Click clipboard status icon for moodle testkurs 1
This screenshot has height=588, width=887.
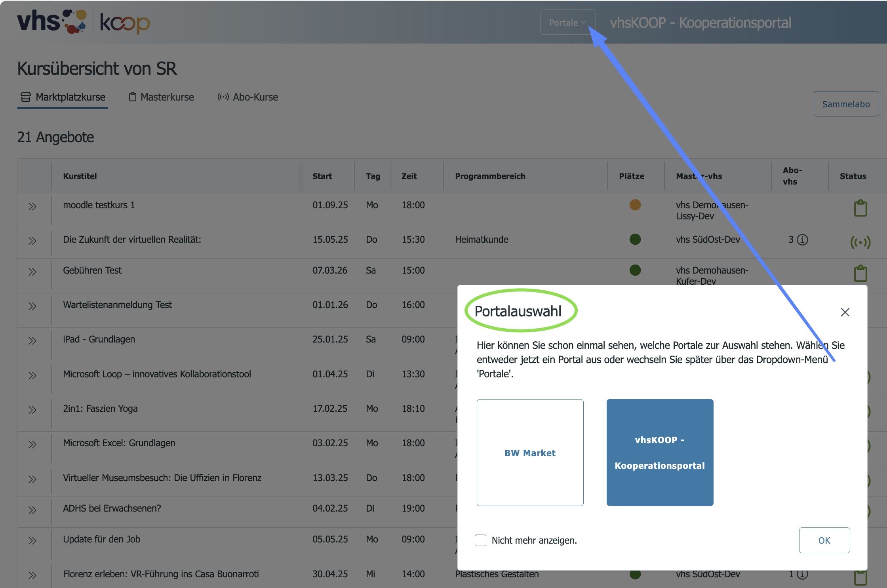point(860,208)
